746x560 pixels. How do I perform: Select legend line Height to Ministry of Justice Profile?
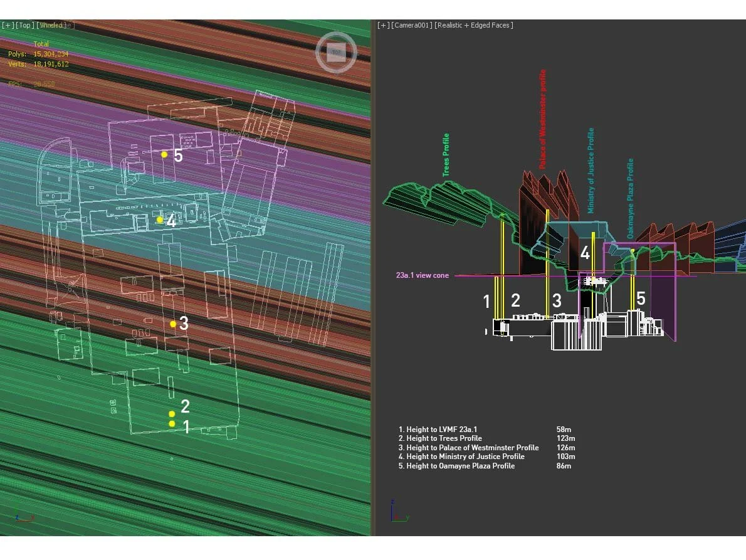(x=461, y=457)
